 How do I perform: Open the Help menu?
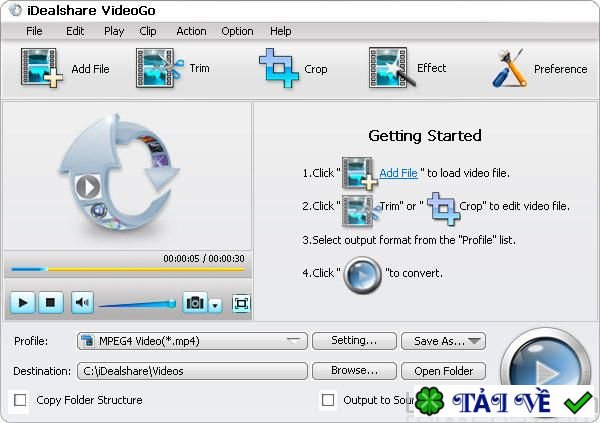pos(280,31)
